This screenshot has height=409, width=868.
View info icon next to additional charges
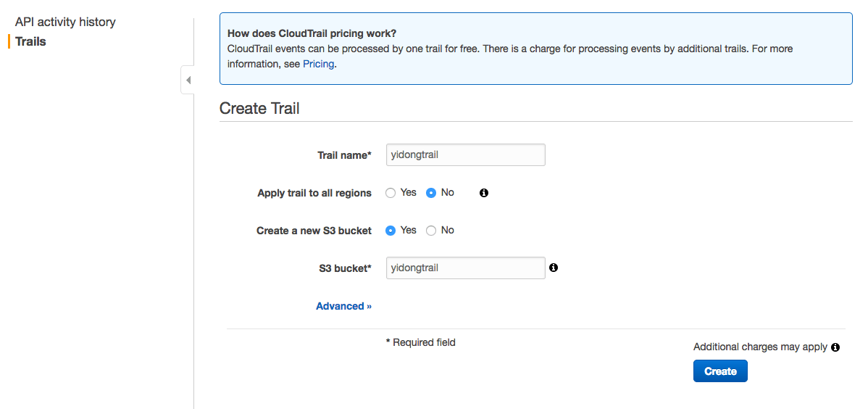pos(835,347)
